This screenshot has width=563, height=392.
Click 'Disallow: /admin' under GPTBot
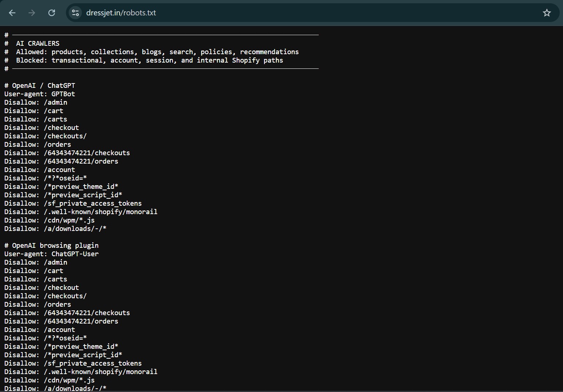click(36, 102)
